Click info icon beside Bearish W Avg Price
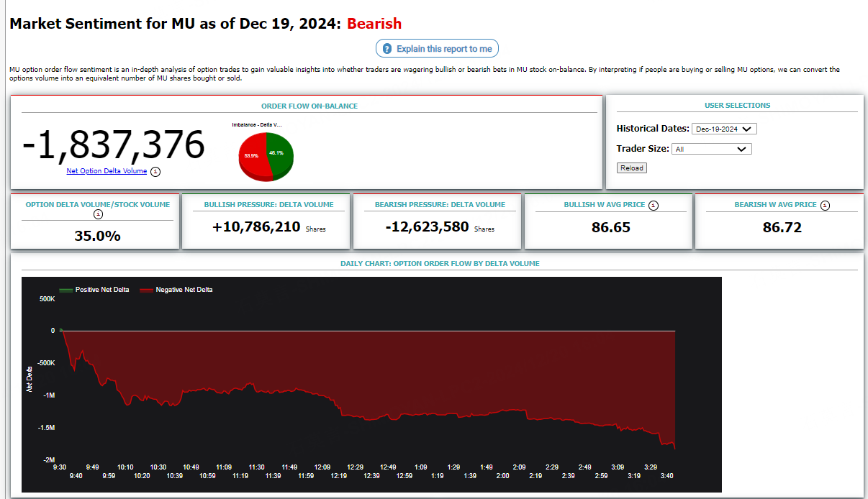This screenshot has width=868, height=499. coord(825,205)
